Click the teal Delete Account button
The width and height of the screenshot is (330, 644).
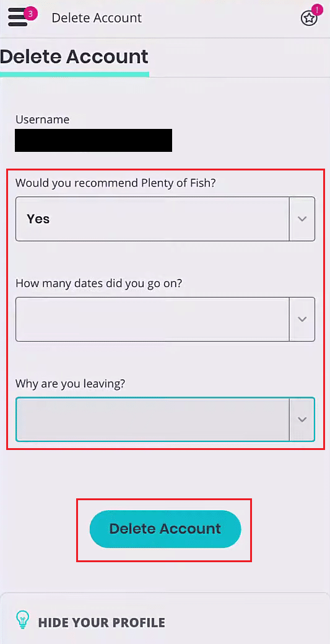click(165, 529)
